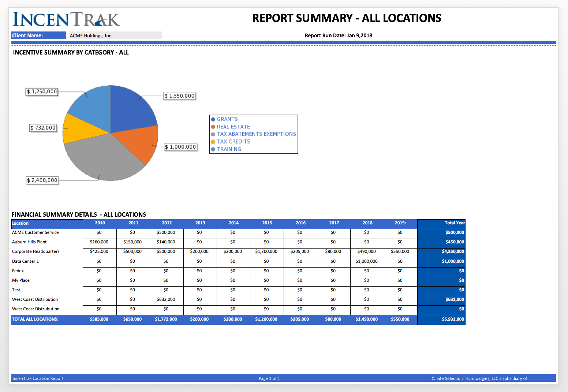Click Data Center 1 2018 value cell
Image resolution: width=568 pixels, height=392 pixels.
367,262
